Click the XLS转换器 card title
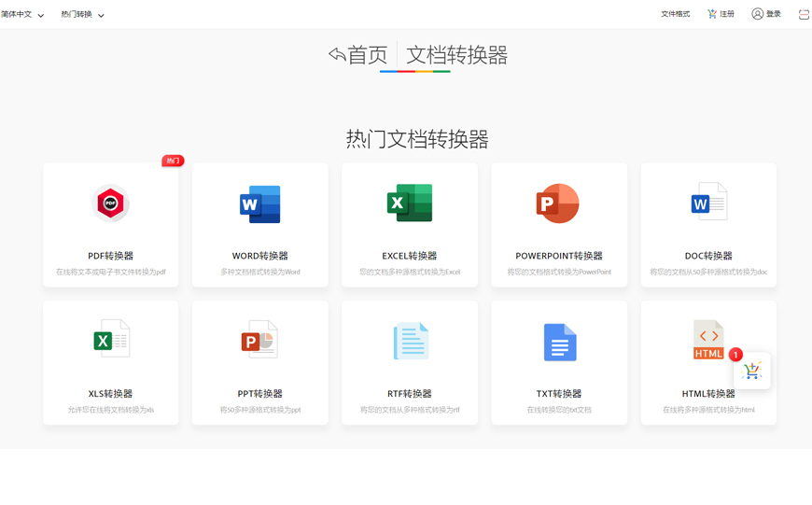The width and height of the screenshot is (812, 505). pyautogui.click(x=110, y=394)
